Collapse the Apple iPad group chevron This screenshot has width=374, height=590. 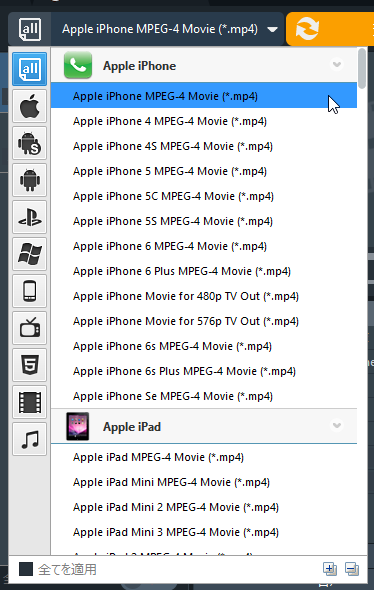point(337,425)
